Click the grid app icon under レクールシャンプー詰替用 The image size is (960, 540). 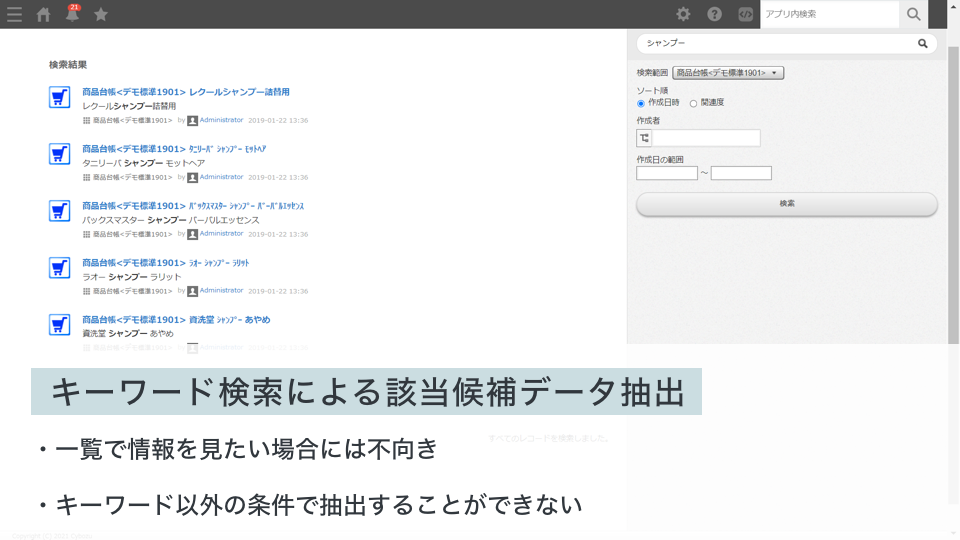[86, 121]
